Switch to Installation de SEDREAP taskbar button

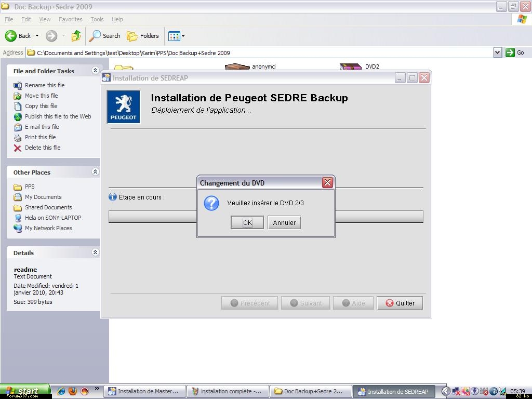(x=394, y=391)
